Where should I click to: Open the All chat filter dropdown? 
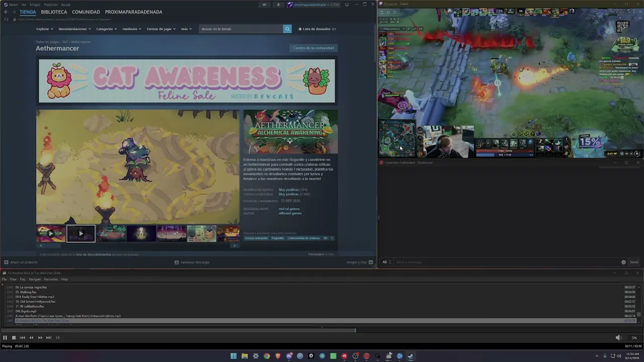pyautogui.click(x=386, y=262)
